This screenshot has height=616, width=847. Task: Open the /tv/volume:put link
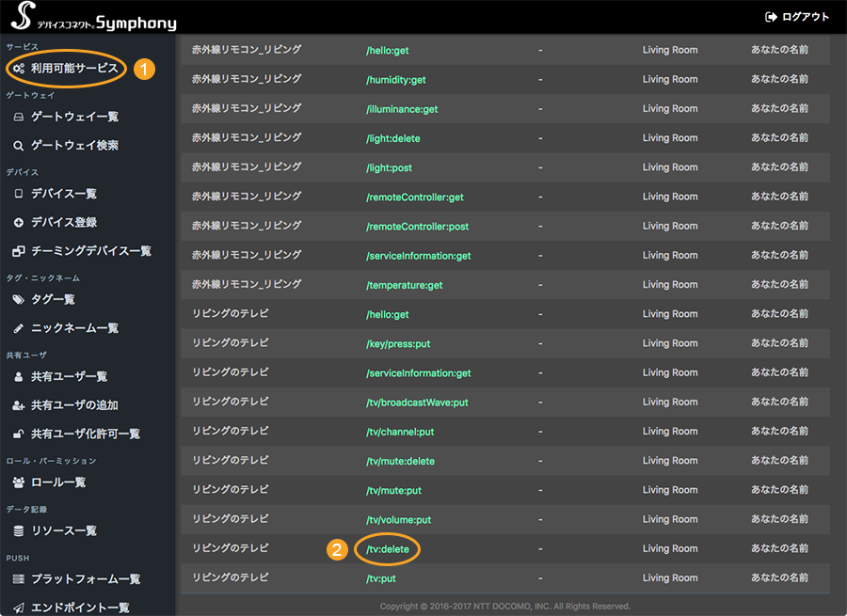click(x=399, y=520)
